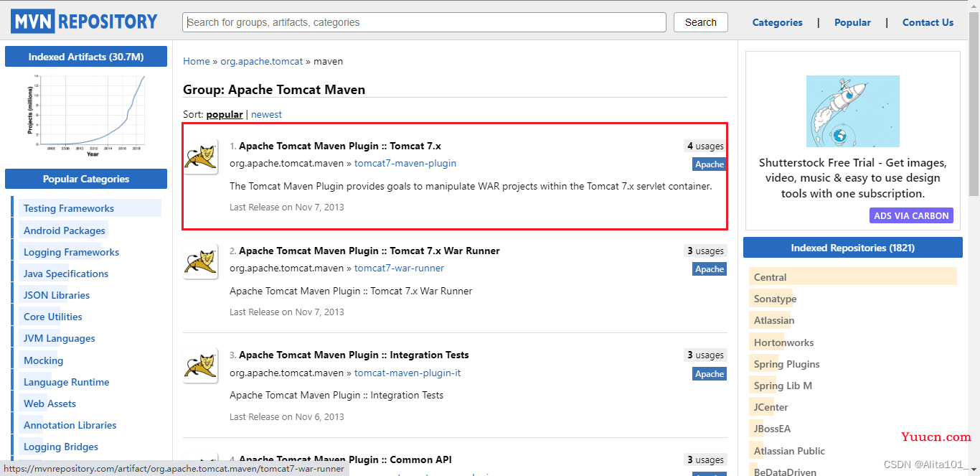Open the JSON Libraries category

(x=57, y=295)
